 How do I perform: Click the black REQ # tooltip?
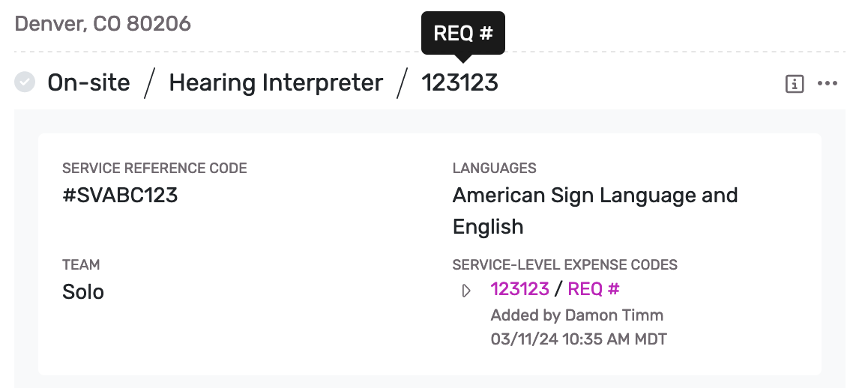tap(462, 33)
